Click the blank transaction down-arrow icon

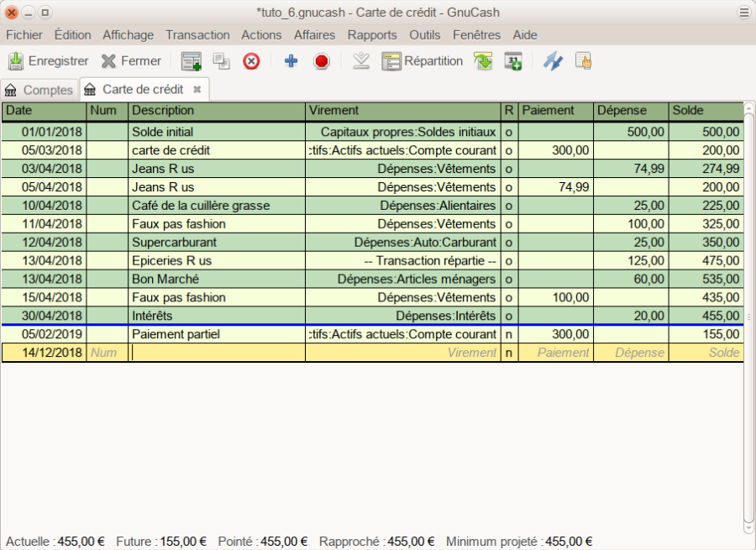[x=361, y=61]
